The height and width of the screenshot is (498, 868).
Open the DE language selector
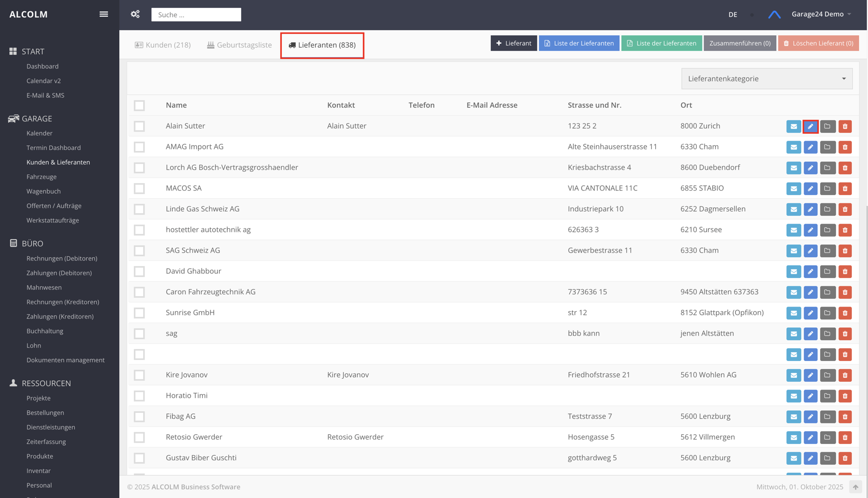[x=732, y=15]
